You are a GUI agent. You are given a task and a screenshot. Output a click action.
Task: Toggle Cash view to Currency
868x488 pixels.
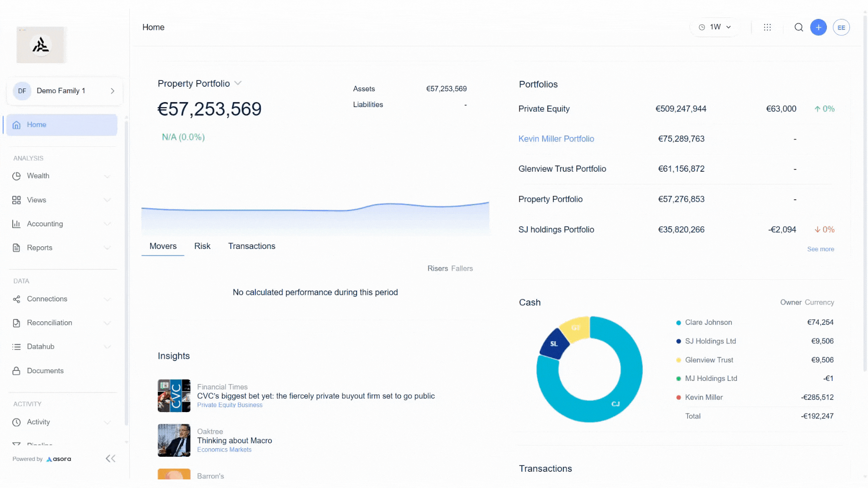point(819,302)
